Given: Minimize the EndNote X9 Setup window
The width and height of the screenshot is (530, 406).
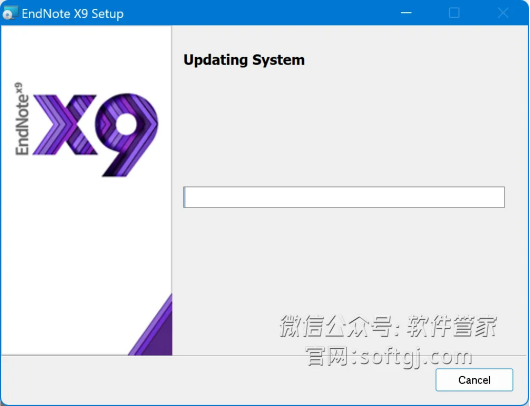Looking at the screenshot, I should pos(406,13).
